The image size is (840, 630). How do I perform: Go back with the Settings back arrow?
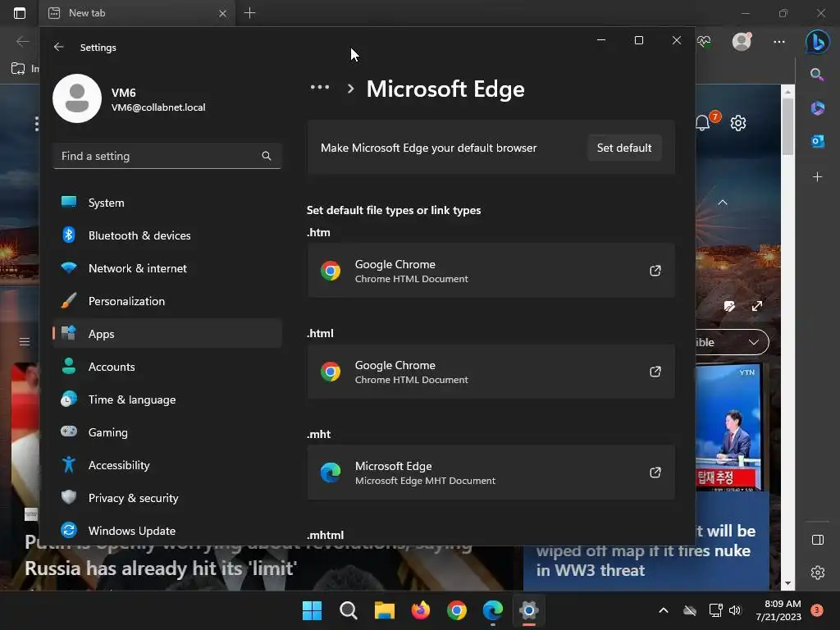pos(59,47)
